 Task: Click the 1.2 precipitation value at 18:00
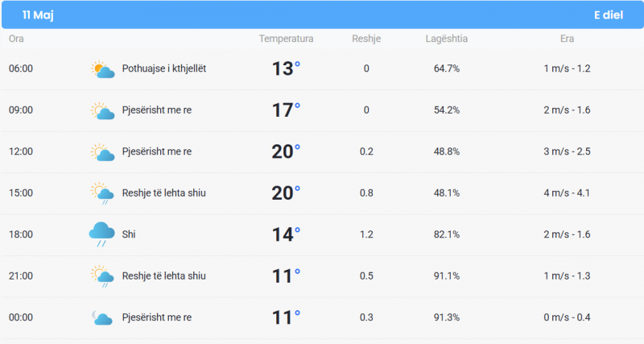366,234
